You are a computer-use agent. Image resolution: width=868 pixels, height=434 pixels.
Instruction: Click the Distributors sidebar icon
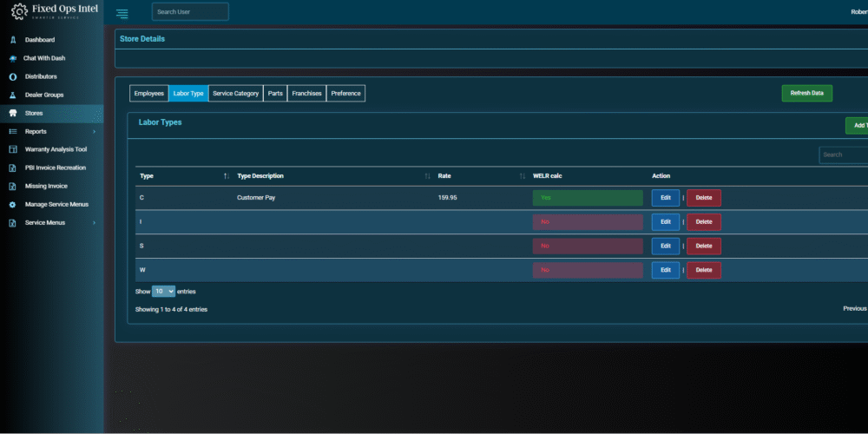click(13, 76)
